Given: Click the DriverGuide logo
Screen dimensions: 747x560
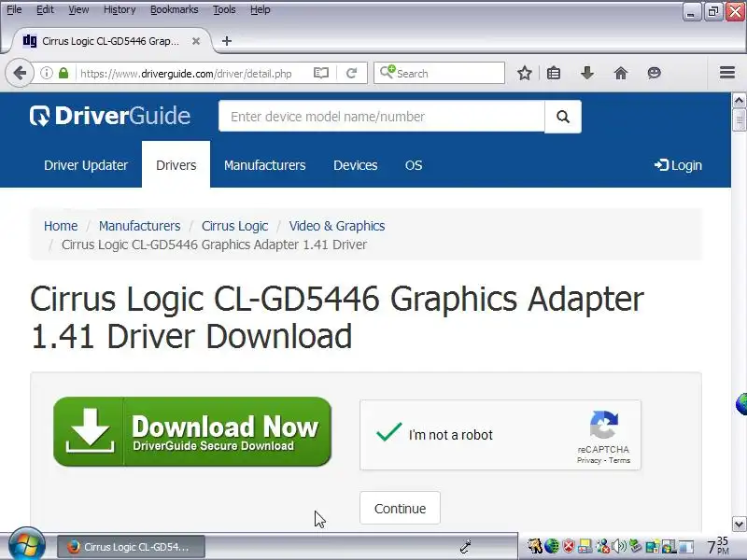Looking at the screenshot, I should tap(110, 116).
